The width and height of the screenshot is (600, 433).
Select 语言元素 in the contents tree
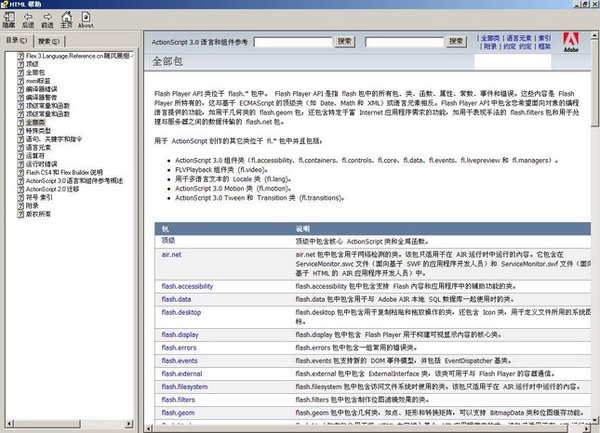(38, 148)
